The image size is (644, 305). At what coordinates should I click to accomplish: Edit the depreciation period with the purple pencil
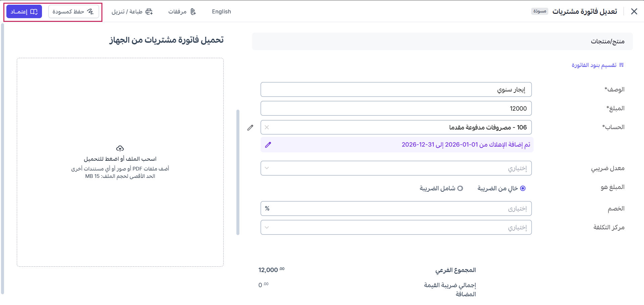click(268, 145)
